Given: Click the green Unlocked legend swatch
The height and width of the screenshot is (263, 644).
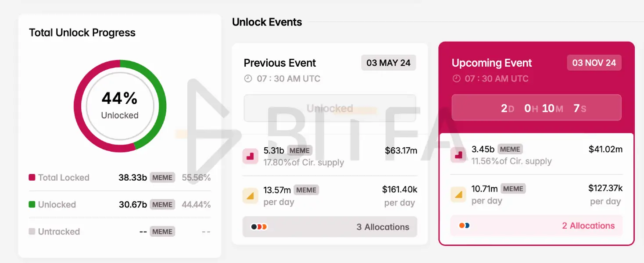Looking at the screenshot, I should [32, 205].
